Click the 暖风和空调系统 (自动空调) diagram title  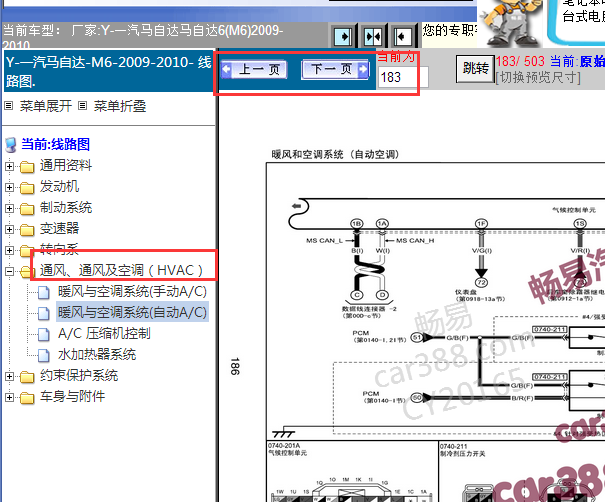(x=335, y=155)
